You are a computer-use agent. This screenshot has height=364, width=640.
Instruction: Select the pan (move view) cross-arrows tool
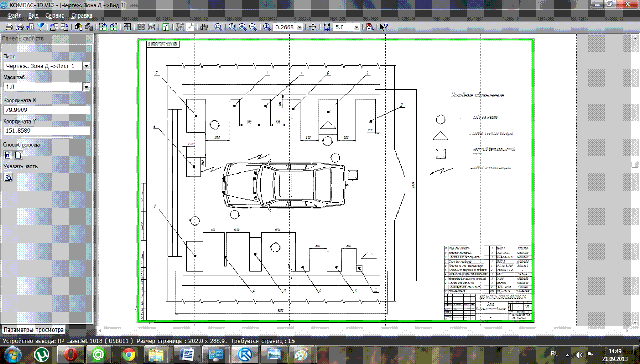click(x=313, y=27)
